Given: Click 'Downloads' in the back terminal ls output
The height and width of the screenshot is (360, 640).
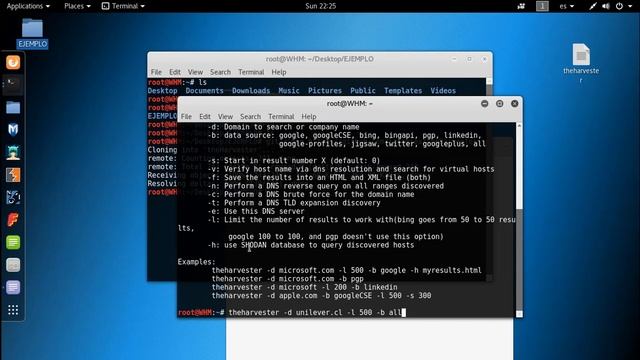Looking at the screenshot, I should tap(251, 91).
